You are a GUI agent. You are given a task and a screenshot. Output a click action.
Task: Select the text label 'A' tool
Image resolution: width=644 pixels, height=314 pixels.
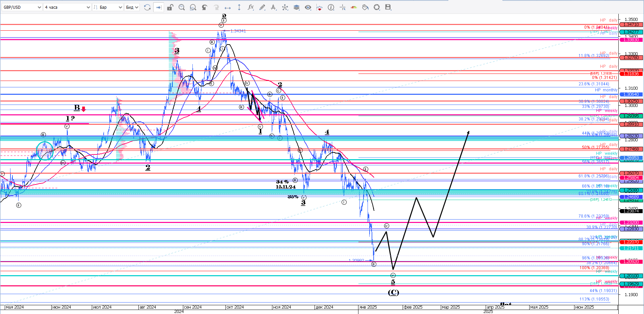tap(273, 7)
